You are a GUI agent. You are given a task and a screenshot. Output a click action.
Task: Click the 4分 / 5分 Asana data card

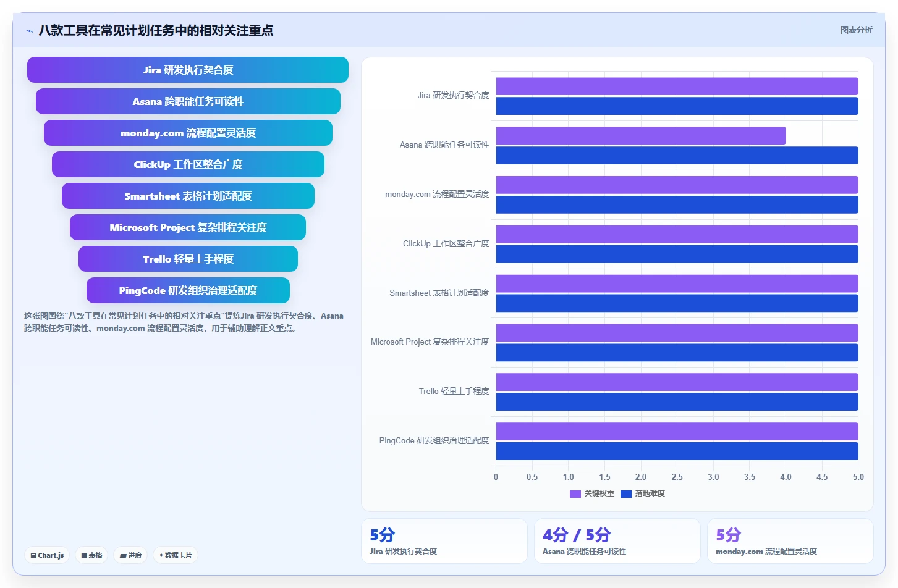pyautogui.click(x=617, y=541)
